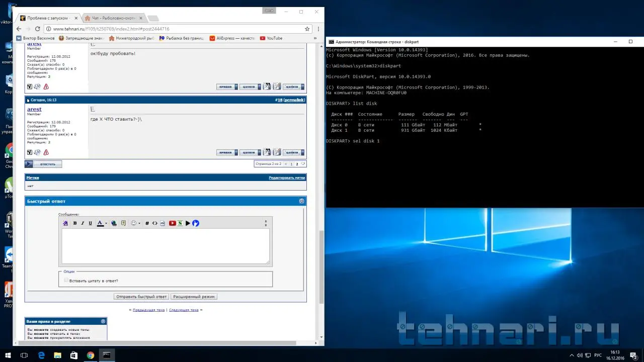644x362 pixels.
Task: Collapse the 'Ваши права в разделе' panel
Action: tap(103, 321)
